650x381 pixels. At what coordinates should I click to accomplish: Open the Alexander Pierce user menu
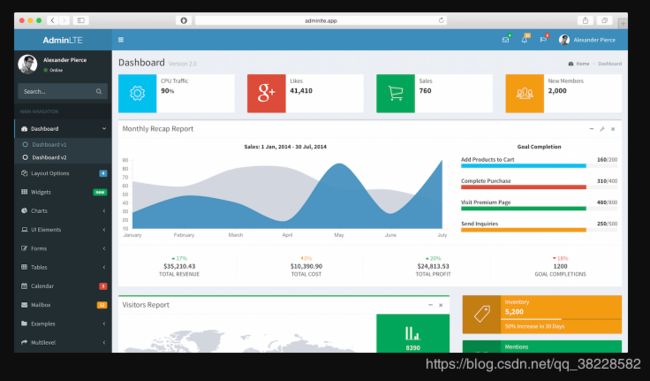pos(587,40)
